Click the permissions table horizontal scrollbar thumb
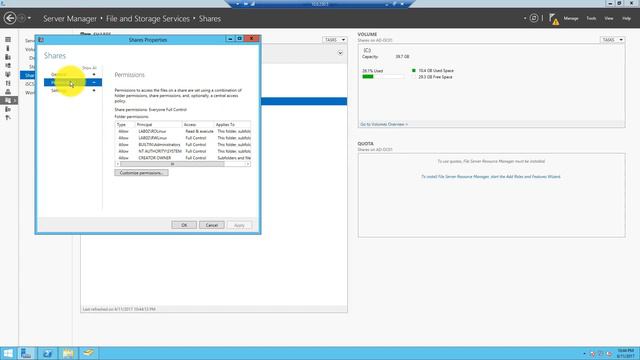This screenshot has height=360, width=640. (172, 164)
